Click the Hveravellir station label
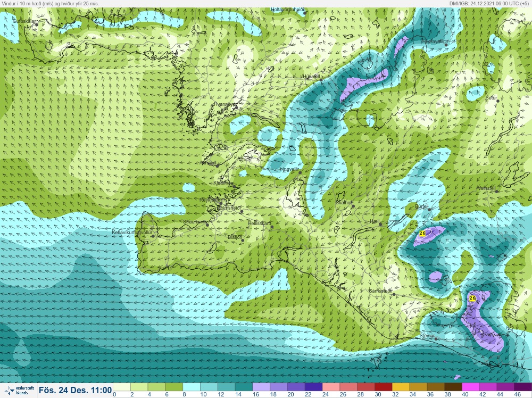This screenshot has width=532, height=398. coord(433,42)
